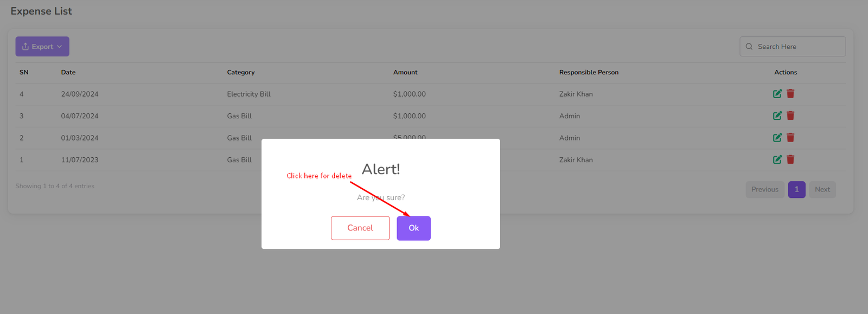Image resolution: width=868 pixels, height=314 pixels.
Task: Click the delete trash icon for Electricity Bill
Action: tap(790, 94)
